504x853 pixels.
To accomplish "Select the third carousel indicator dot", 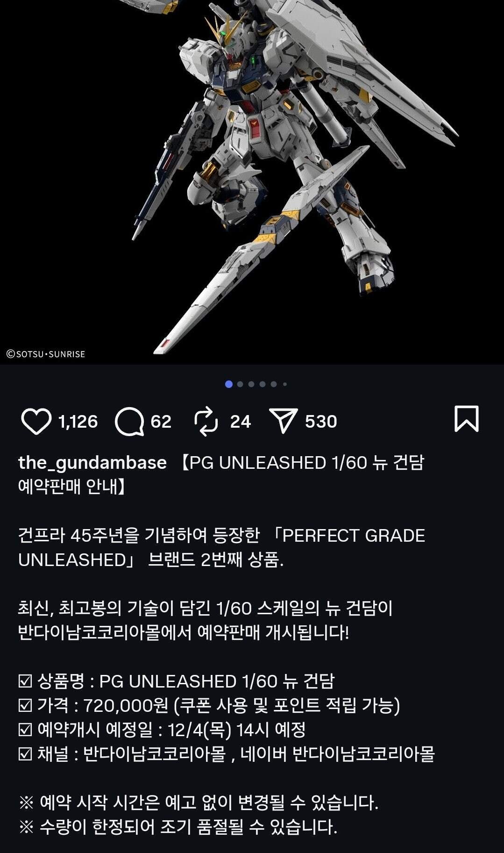I will coord(251,384).
